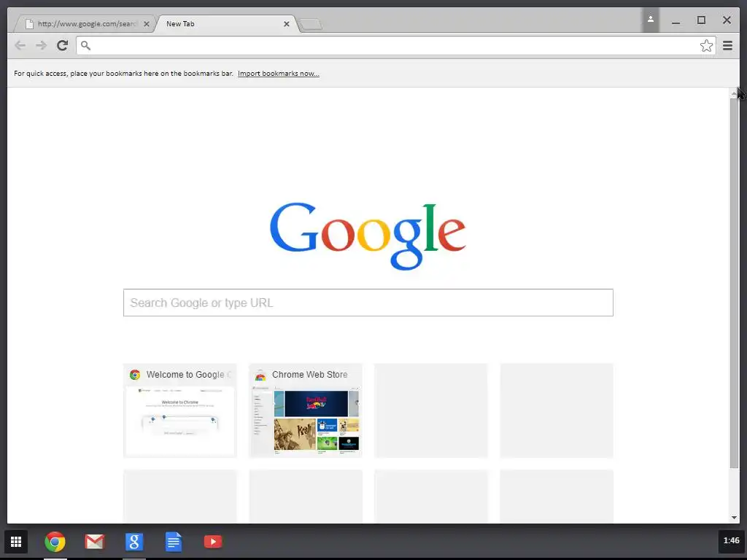Viewport: 747px width, 560px height.
Task: Open Google Search from the shelf
Action: pos(134,542)
